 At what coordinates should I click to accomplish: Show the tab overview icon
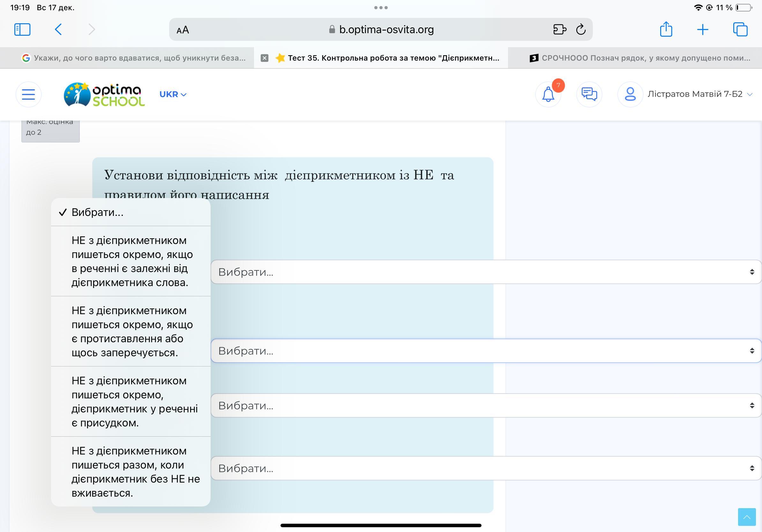click(x=740, y=30)
